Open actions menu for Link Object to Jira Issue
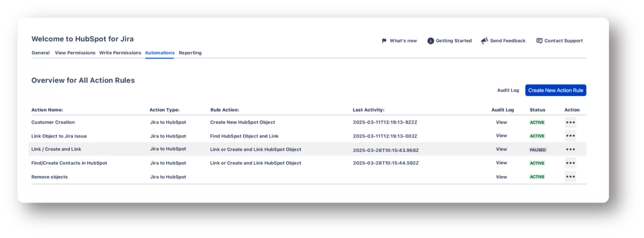This screenshot has width=644, height=238. coord(570,136)
